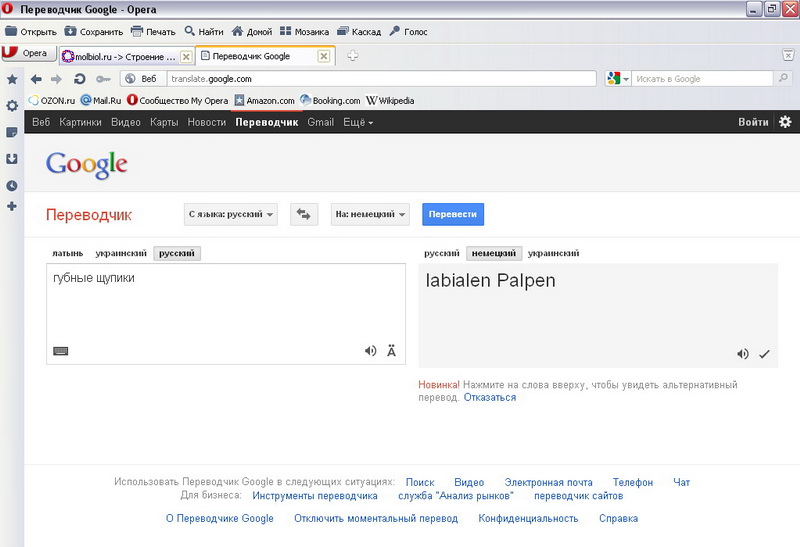Listen to the German translation audio
800x547 pixels.
click(743, 354)
